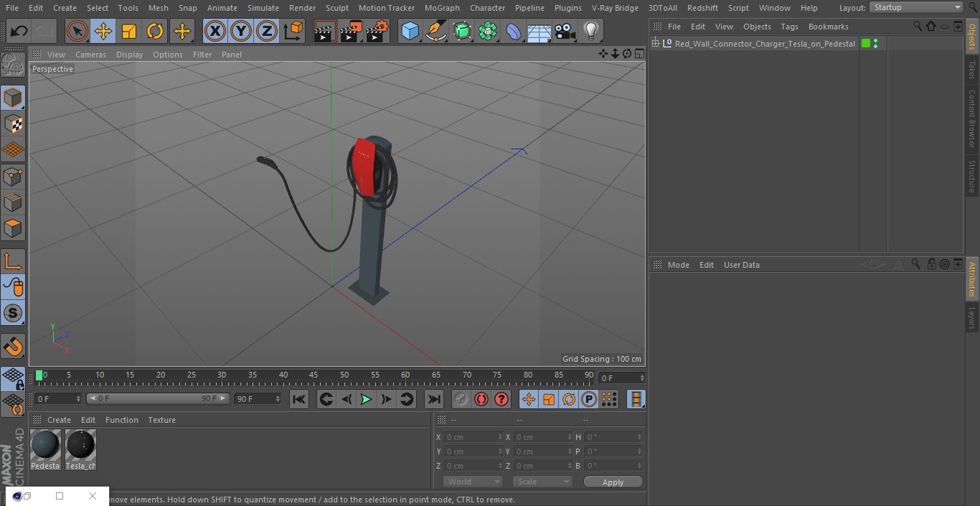The width and height of the screenshot is (980, 506).
Task: Open the Takes side tab
Action: point(972,70)
